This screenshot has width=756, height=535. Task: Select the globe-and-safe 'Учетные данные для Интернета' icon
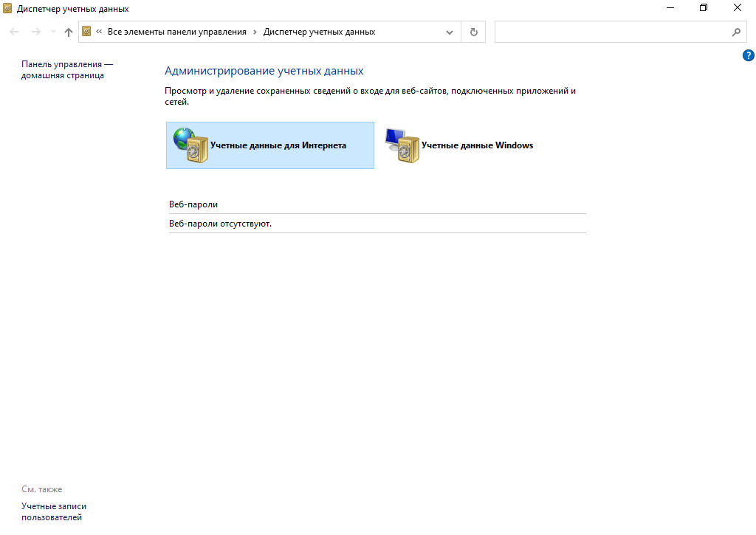pos(190,145)
